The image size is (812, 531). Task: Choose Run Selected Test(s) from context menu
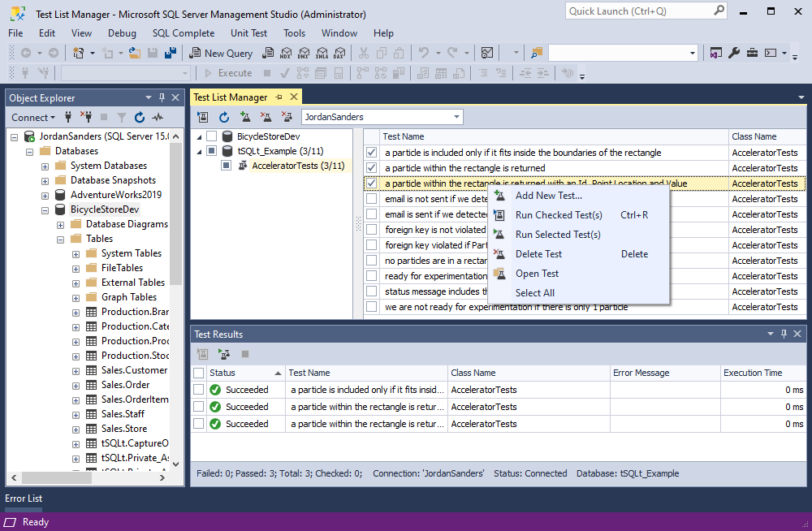coord(579,235)
